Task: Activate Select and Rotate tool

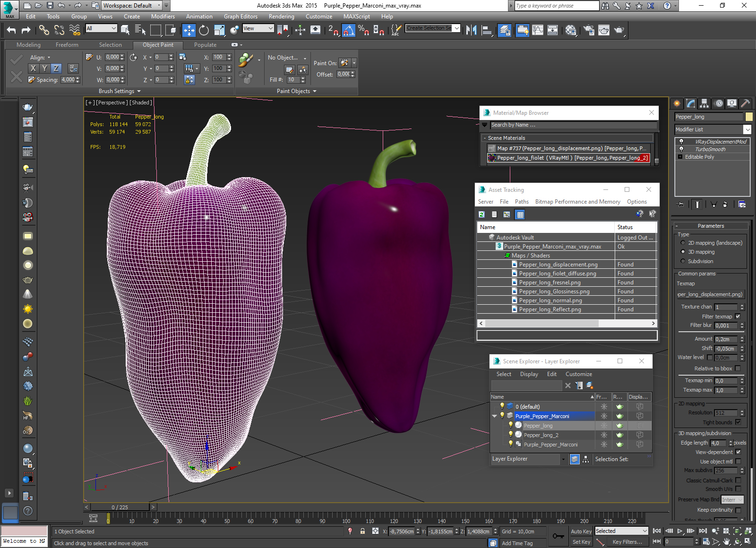Action: coord(204,30)
